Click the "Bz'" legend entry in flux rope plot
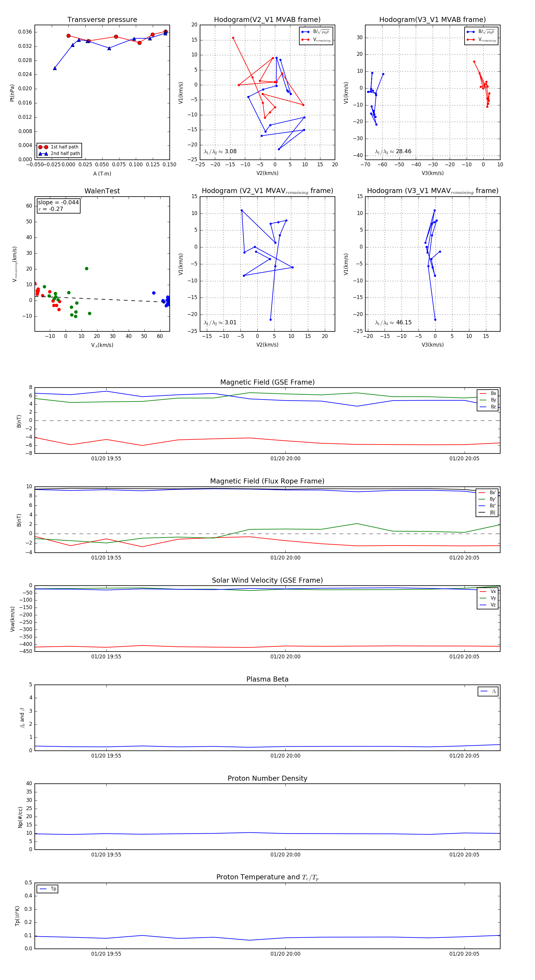535x980 pixels. [x=487, y=506]
